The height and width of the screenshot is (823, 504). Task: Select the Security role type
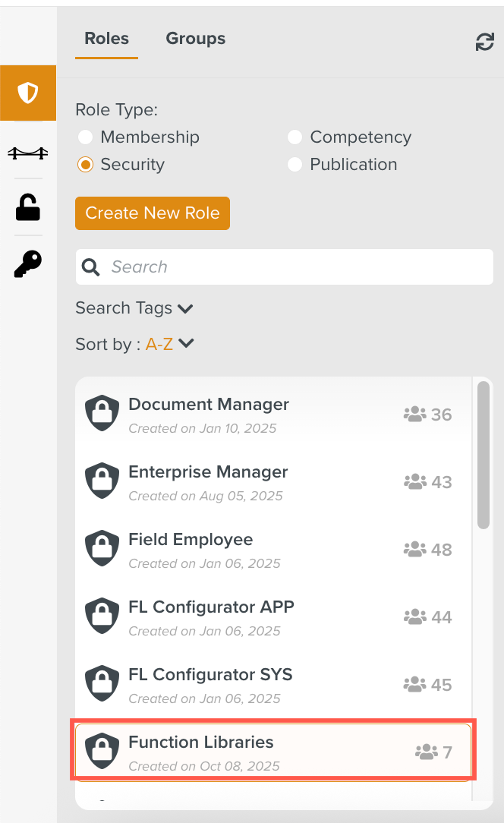85,164
